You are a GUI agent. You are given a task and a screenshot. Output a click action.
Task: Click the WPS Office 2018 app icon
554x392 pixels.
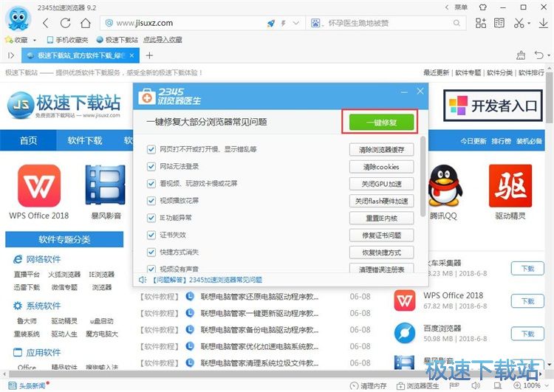[39, 186]
